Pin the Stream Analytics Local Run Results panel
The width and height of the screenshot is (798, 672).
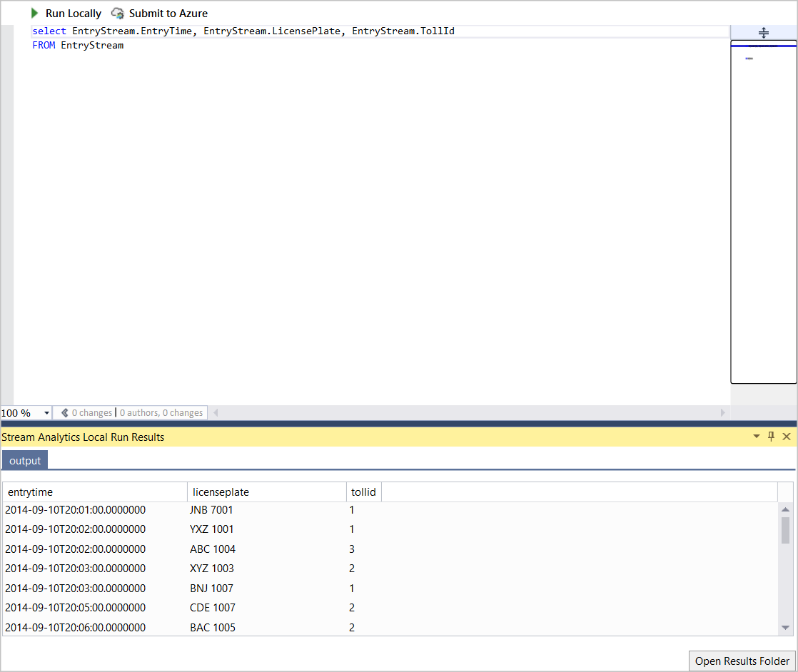coord(771,436)
